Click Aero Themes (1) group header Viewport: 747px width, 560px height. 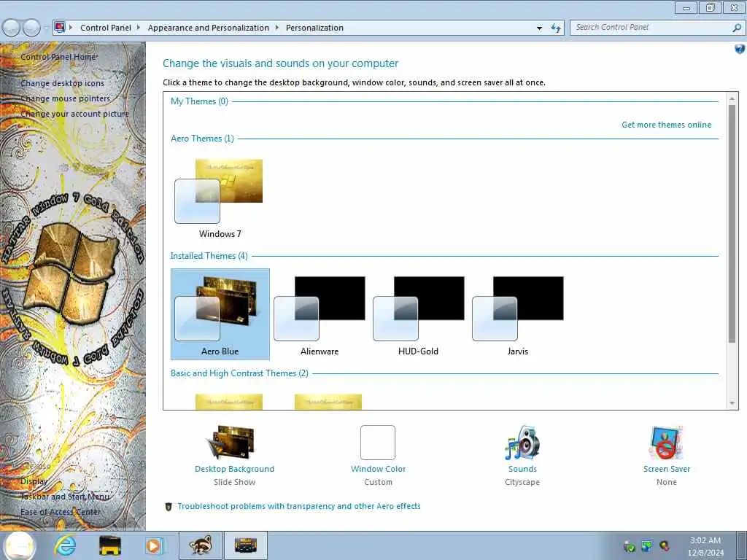[x=202, y=139]
